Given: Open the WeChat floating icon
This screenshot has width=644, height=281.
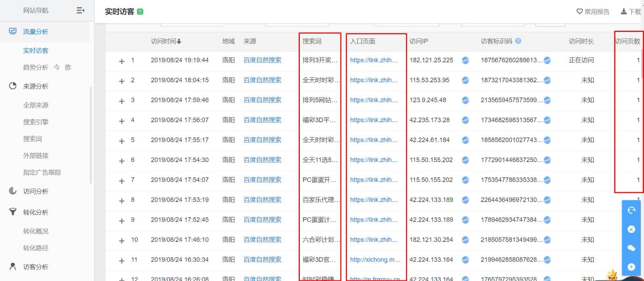Looking at the screenshot, I should (x=631, y=248).
